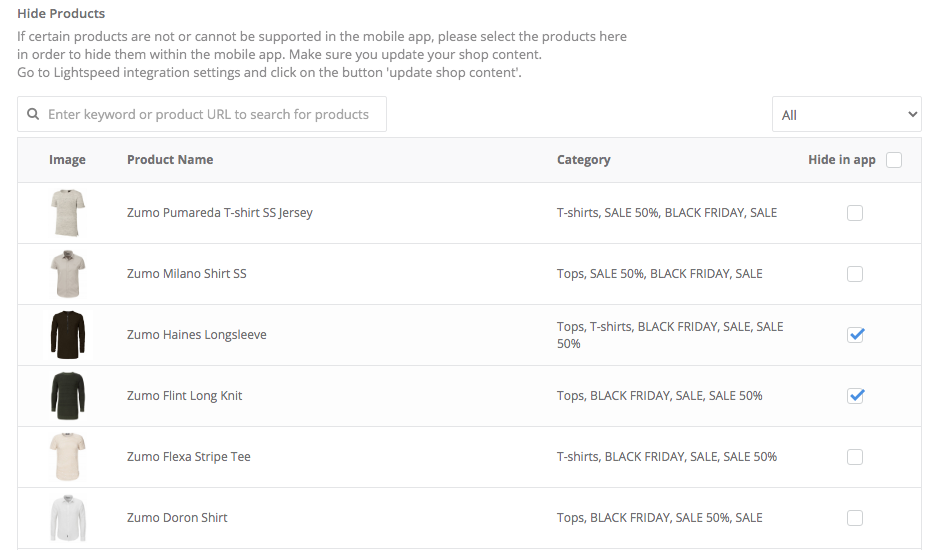Click the Zumo Milano Shirt SS image
This screenshot has height=550, width=940.
[68, 274]
